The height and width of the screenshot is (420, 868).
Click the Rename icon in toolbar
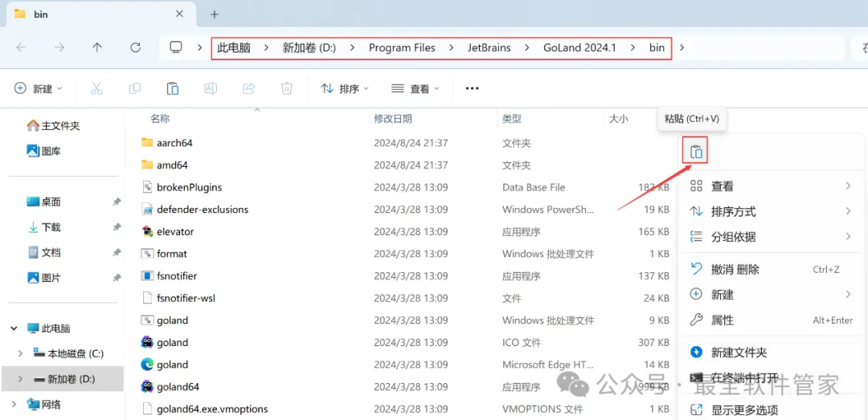tap(211, 88)
